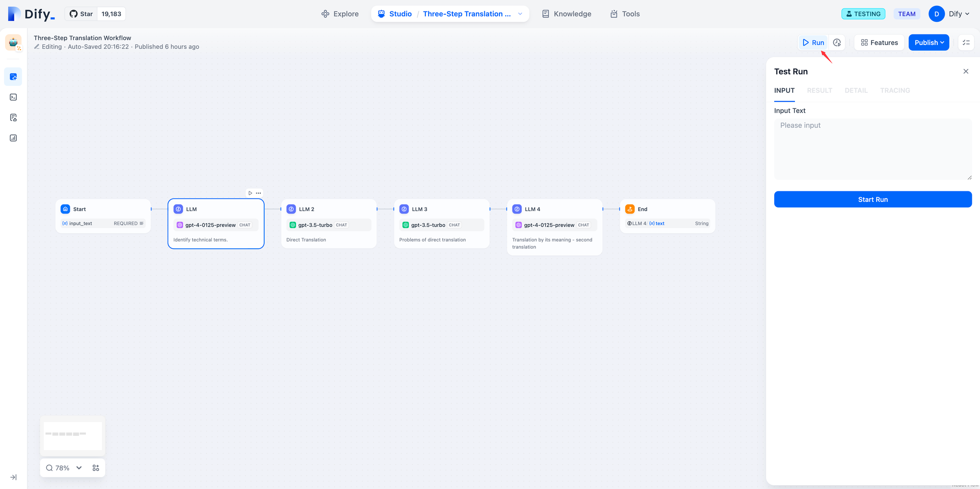980x489 pixels.
Task: Open the LLM node three-dots menu
Action: point(259,193)
